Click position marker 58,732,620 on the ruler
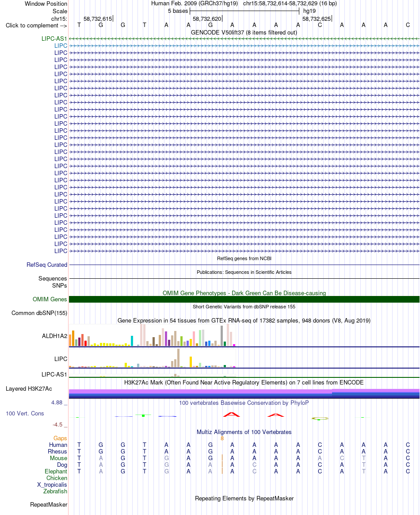Image resolution: width=420 pixels, height=515 pixels. coord(207,19)
